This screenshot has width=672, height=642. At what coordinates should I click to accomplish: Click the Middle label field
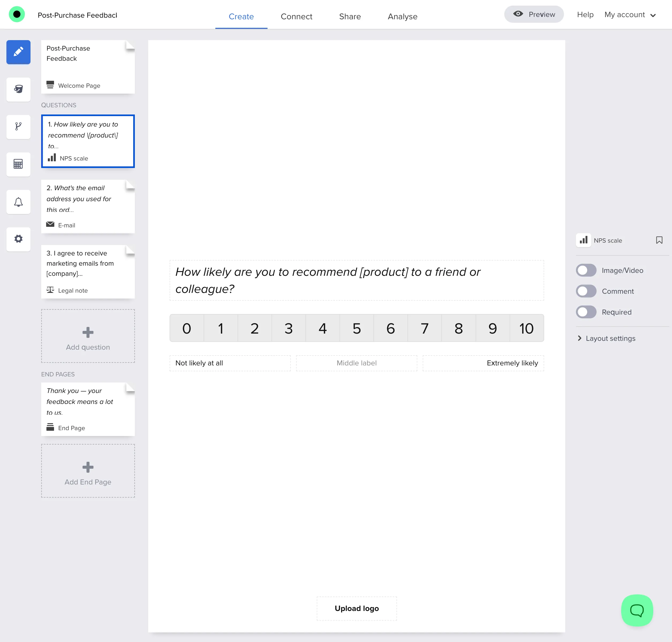pyautogui.click(x=357, y=363)
